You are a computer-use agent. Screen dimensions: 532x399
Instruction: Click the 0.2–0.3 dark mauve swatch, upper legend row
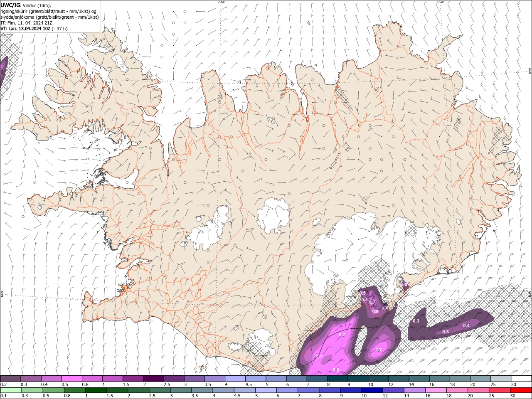(10, 379)
